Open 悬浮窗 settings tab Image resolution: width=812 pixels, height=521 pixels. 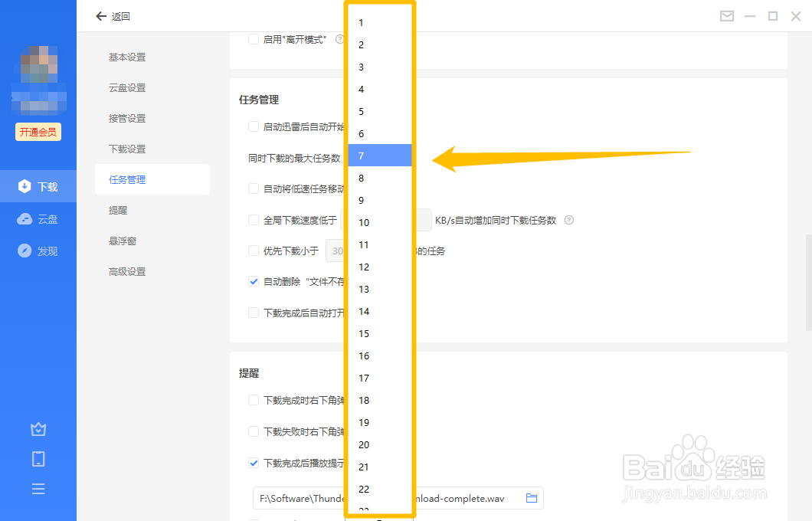coord(123,241)
